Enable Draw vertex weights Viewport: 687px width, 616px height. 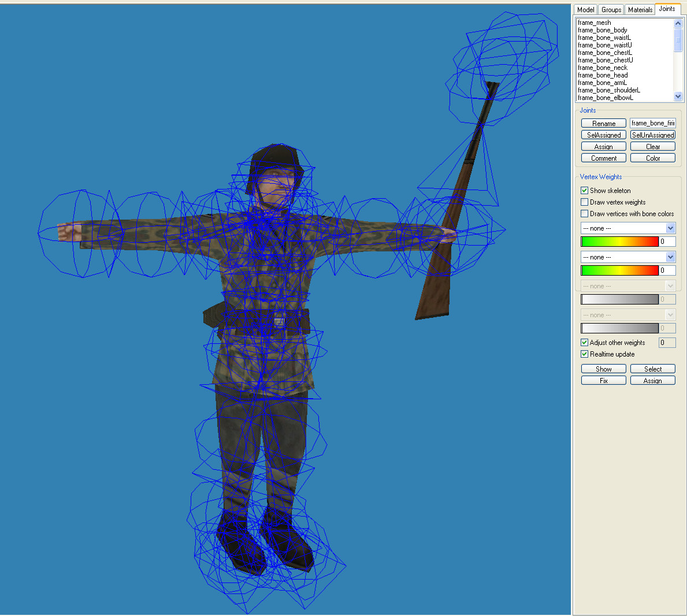pyautogui.click(x=584, y=202)
